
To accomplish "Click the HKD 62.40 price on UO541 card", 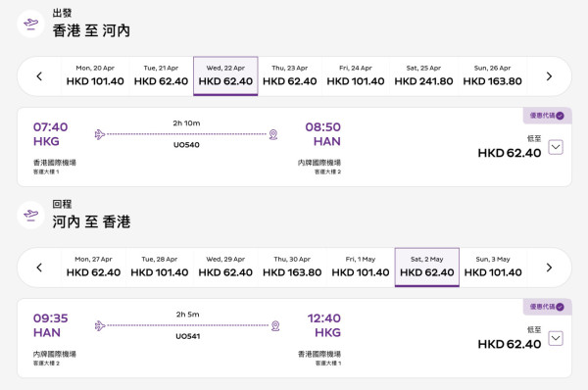I will pos(510,344).
